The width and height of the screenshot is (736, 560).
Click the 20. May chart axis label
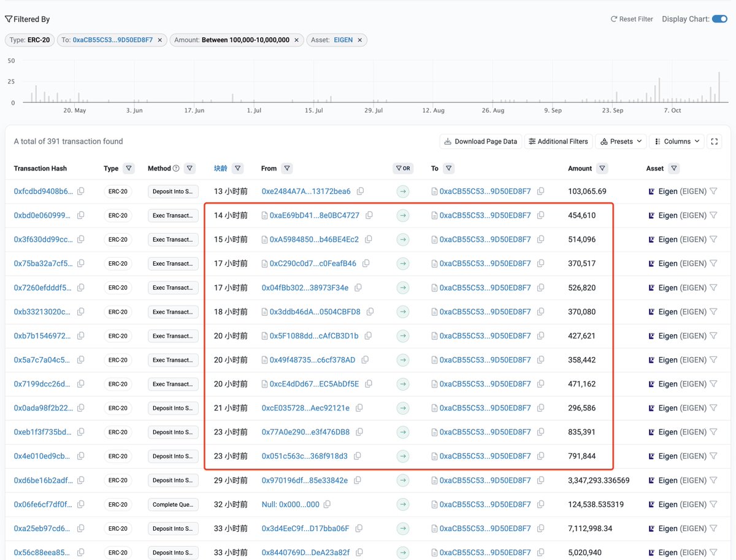(75, 110)
